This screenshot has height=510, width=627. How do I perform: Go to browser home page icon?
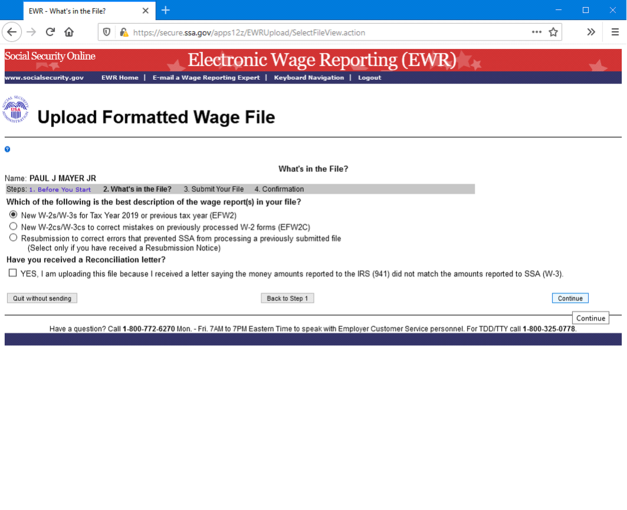pyautogui.click(x=69, y=32)
